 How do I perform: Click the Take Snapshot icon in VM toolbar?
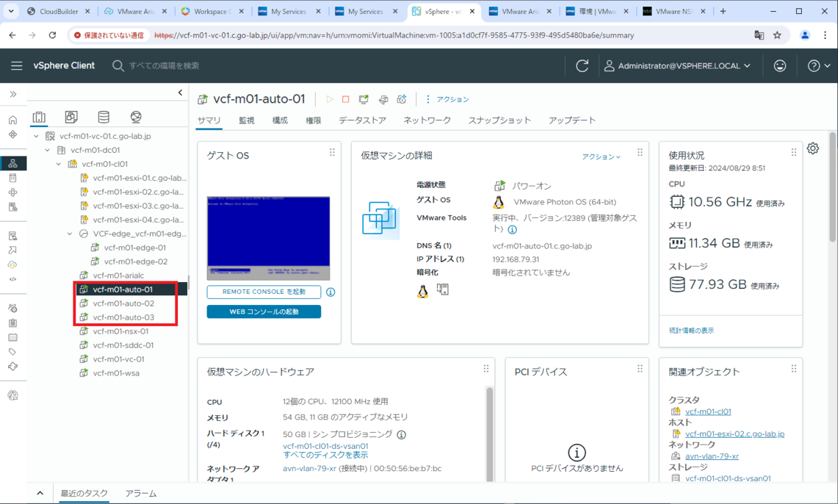coord(402,100)
